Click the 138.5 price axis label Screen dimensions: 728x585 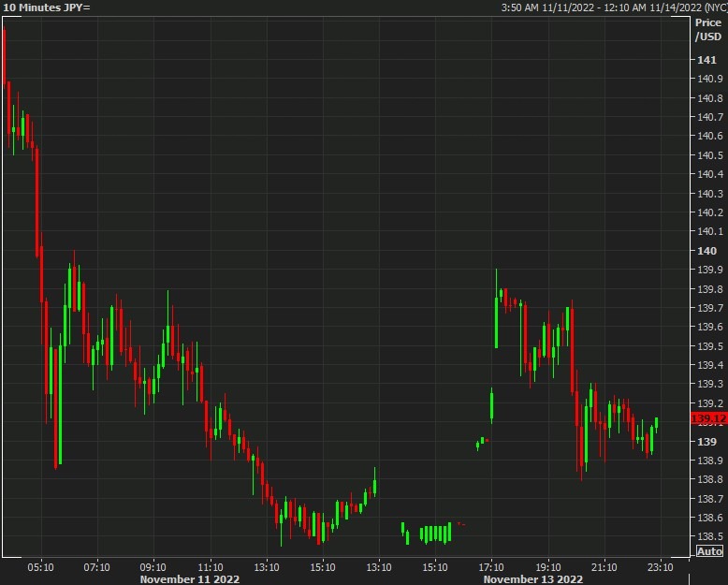(x=710, y=536)
